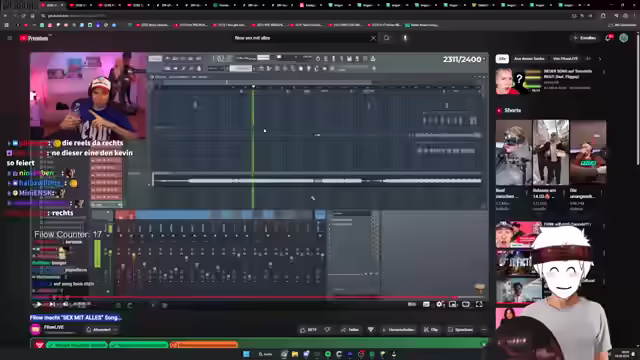
Task: Open the first Shorts thumbnail
Action: coord(513,152)
